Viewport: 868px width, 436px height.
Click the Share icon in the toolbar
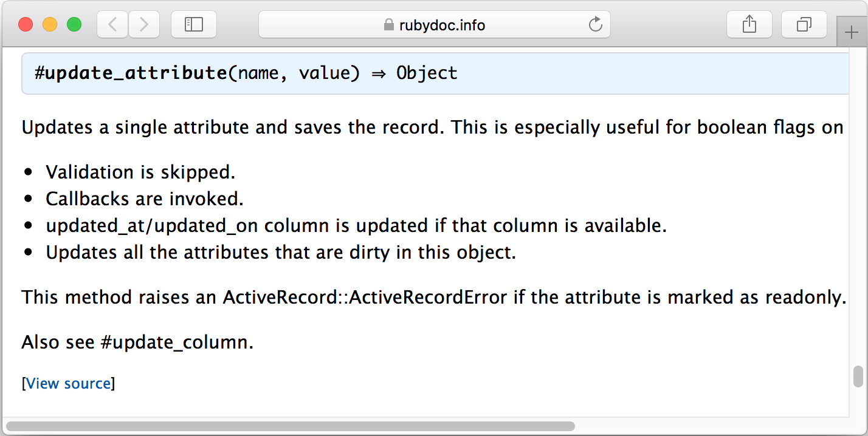[x=749, y=24]
